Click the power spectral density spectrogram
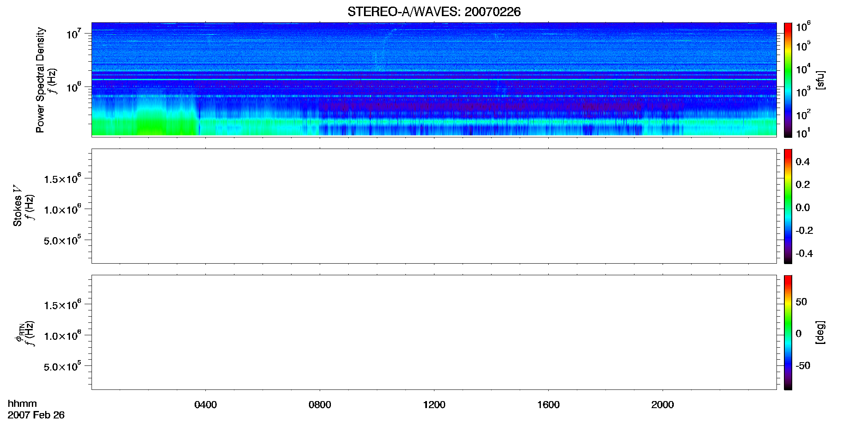 tap(434, 79)
